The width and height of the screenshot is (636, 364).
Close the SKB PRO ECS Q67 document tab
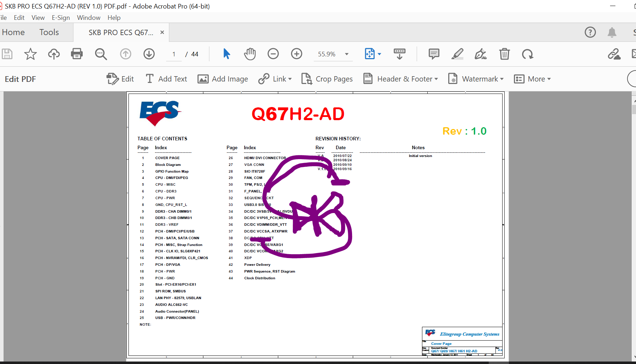pos(162,32)
